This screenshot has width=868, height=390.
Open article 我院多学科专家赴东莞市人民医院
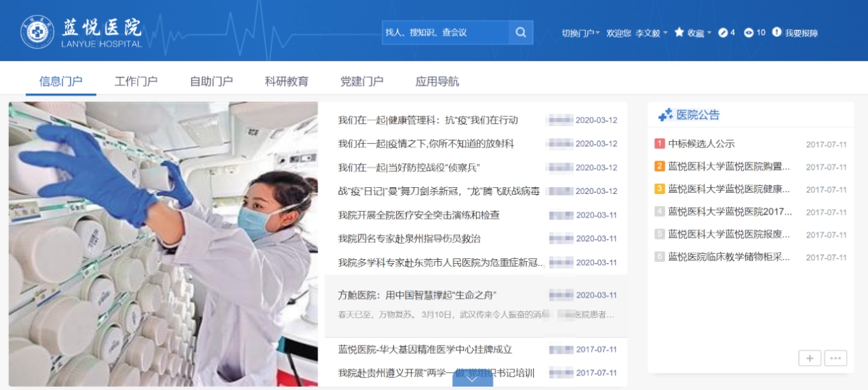pos(441,263)
